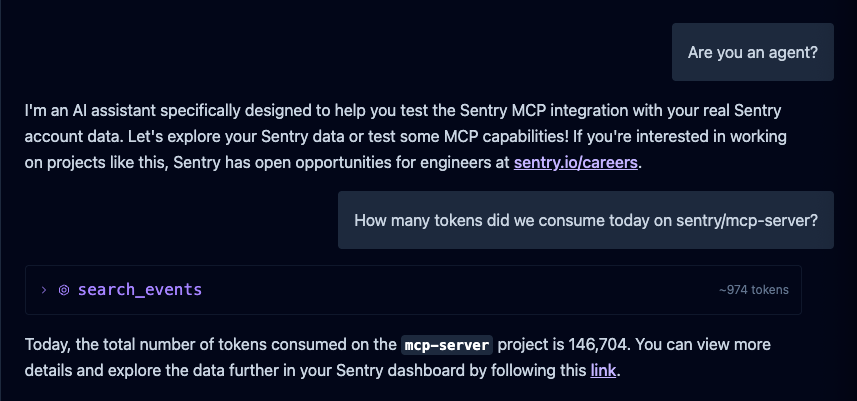Open the sentry.io/careers link

pos(576,163)
